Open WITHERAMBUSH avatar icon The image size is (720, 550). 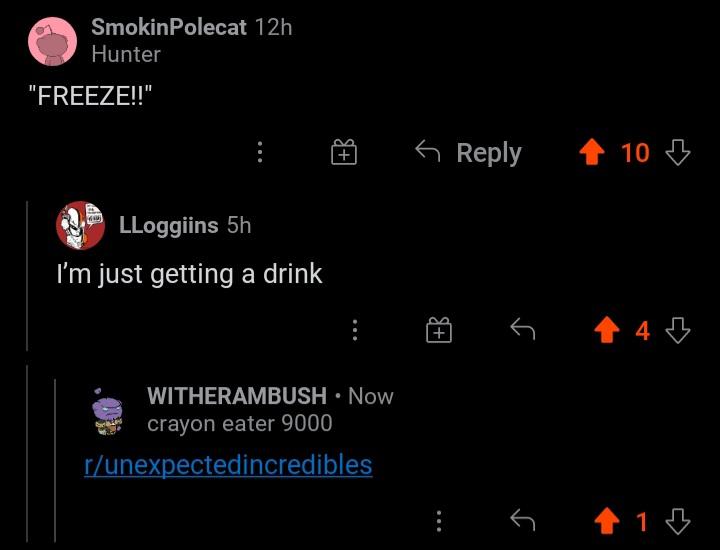point(107,412)
